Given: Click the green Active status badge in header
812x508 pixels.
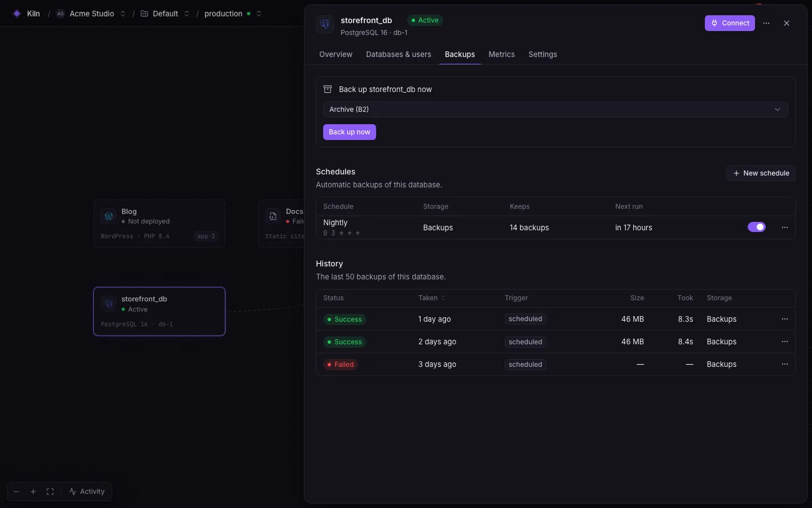Looking at the screenshot, I should [x=425, y=20].
